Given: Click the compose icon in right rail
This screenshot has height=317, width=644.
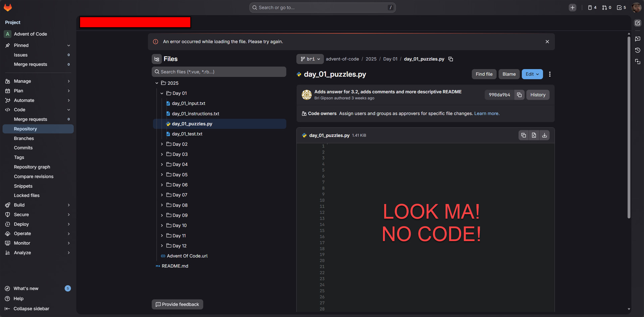Looking at the screenshot, I should (638, 23).
